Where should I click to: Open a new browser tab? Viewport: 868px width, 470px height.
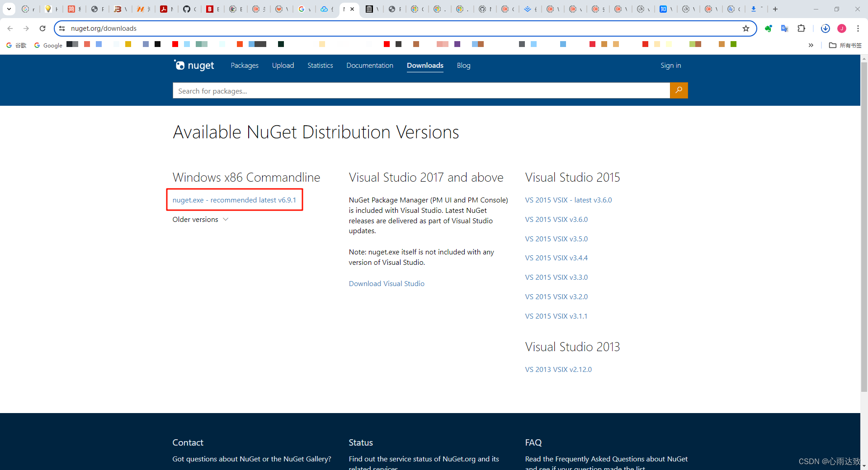click(x=775, y=9)
